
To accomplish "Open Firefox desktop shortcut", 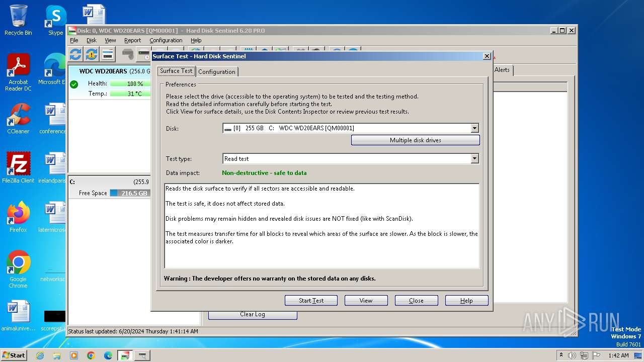I will tap(18, 217).
